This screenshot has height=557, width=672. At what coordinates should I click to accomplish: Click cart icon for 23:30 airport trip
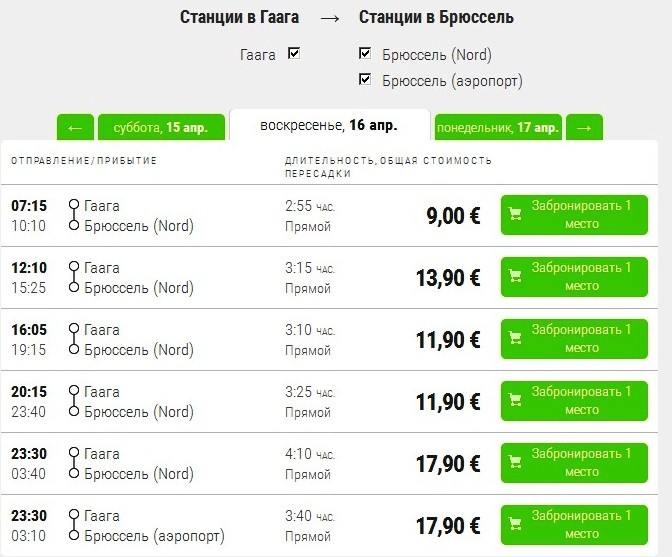516,524
